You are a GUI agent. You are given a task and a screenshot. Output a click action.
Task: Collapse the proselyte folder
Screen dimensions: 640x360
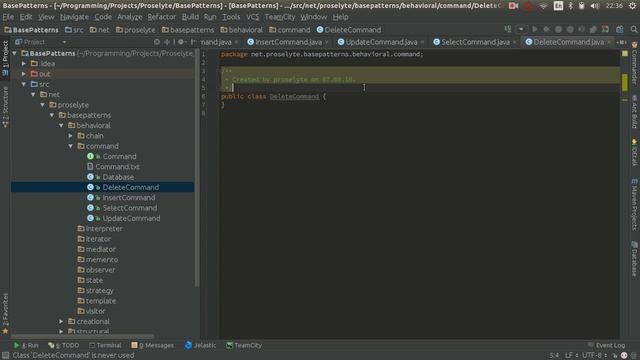pos(43,105)
